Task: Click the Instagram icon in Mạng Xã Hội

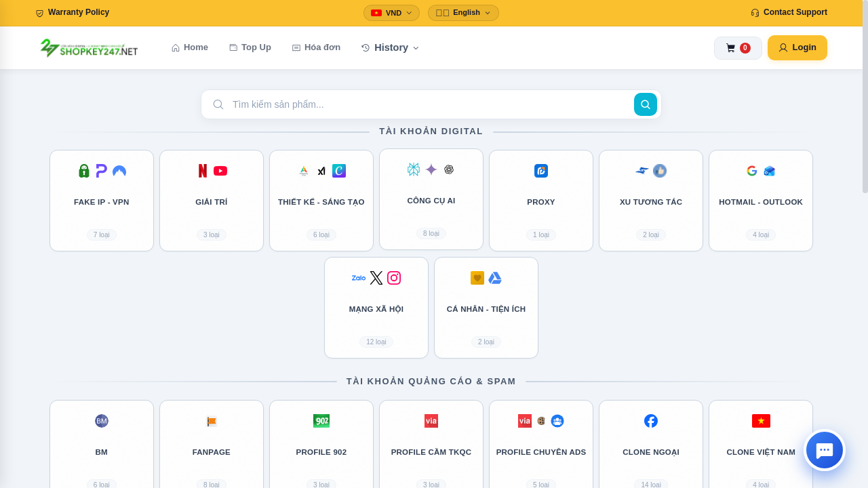Action: tap(394, 278)
